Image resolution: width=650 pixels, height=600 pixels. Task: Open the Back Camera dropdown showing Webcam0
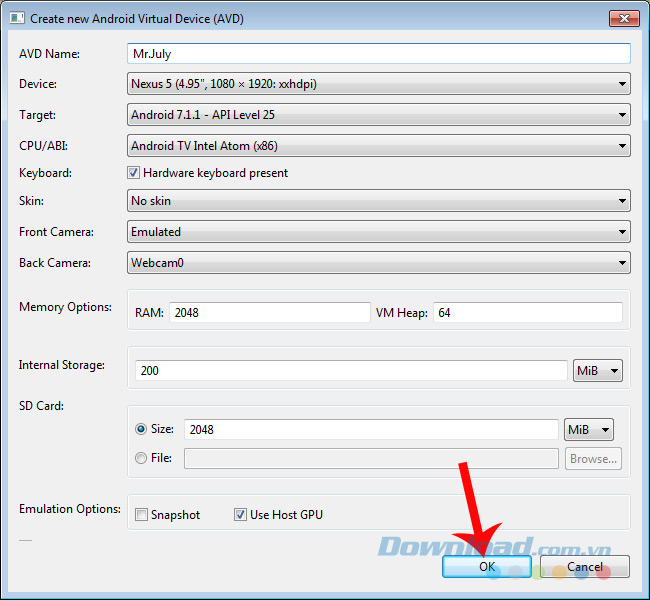click(378, 263)
